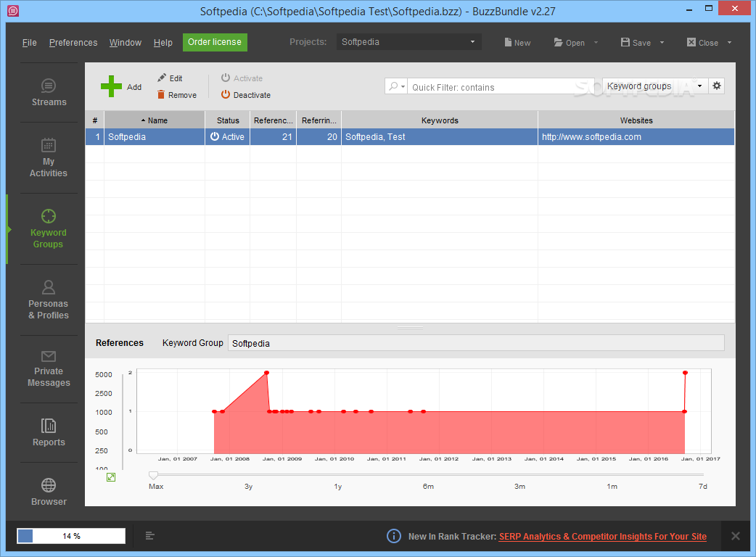The image size is (756, 557).
Task: Close the current project
Action: [x=702, y=42]
